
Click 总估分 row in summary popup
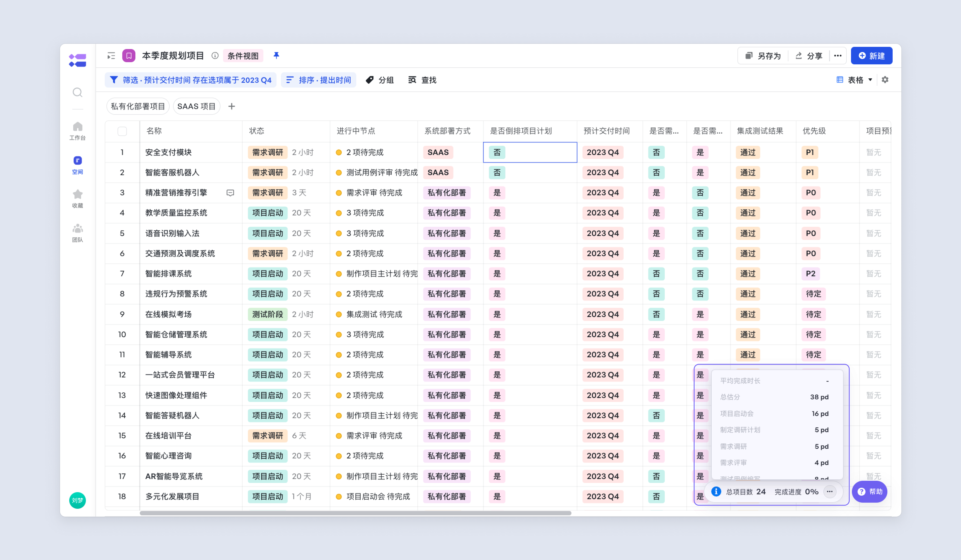click(x=774, y=397)
